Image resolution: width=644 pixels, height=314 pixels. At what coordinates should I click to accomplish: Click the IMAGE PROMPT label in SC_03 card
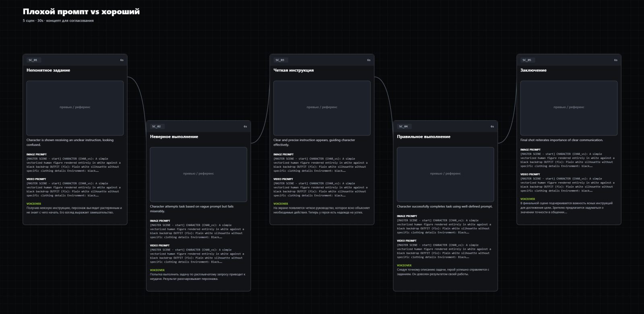(283, 154)
